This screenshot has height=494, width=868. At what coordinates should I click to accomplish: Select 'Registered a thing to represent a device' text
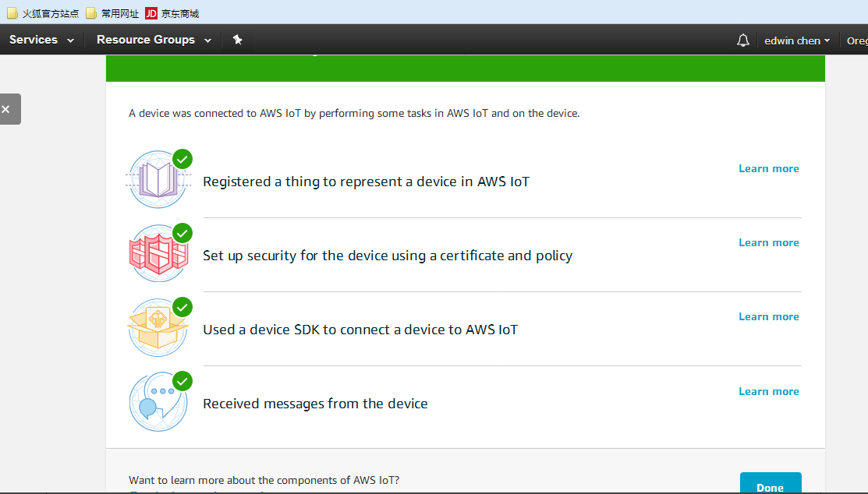pos(366,182)
